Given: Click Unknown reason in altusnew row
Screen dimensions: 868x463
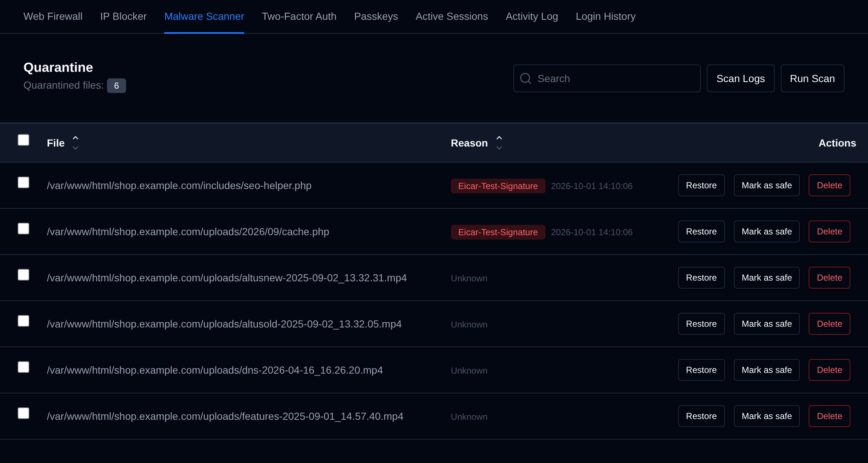Looking at the screenshot, I should pos(469,278).
